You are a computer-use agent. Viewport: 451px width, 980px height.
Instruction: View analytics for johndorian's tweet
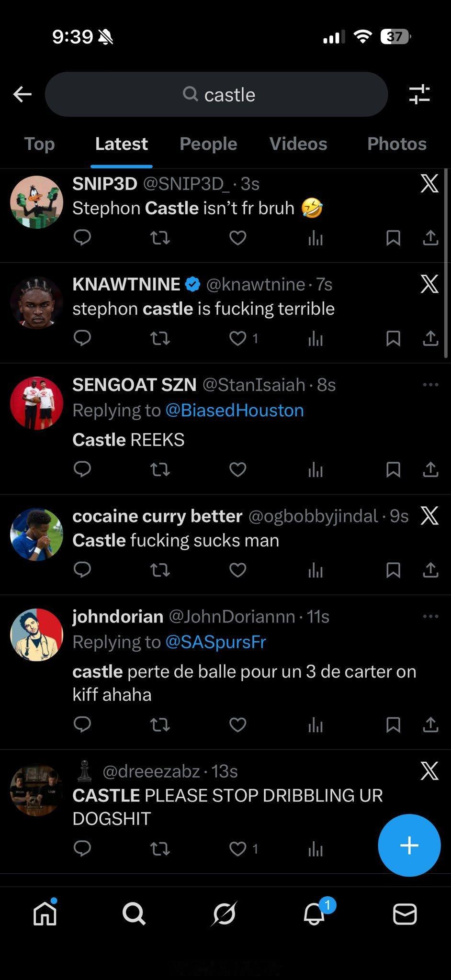[315, 725]
